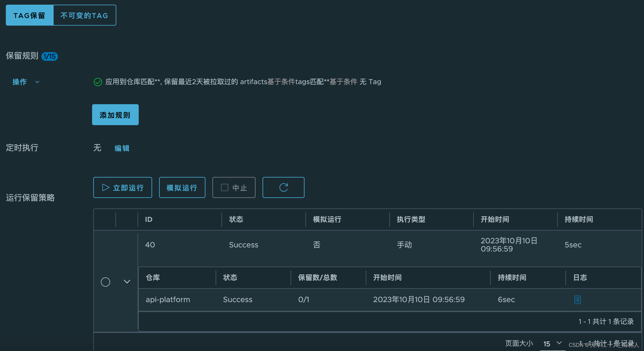
Task: Click the 添加规则 button
Action: tap(115, 115)
